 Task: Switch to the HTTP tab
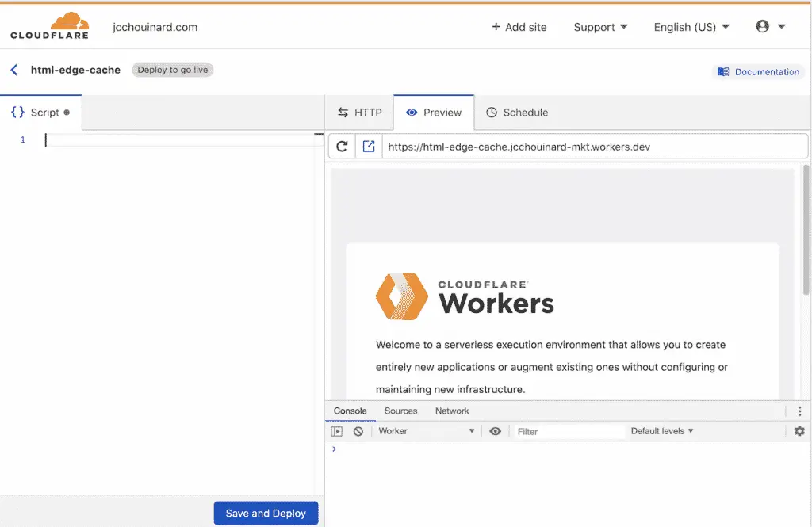[x=359, y=113]
